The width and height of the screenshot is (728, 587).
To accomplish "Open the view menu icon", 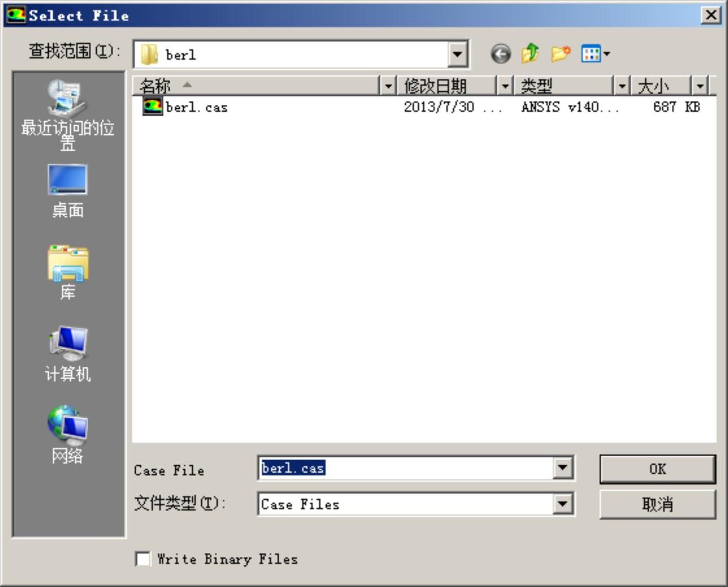I will point(595,54).
